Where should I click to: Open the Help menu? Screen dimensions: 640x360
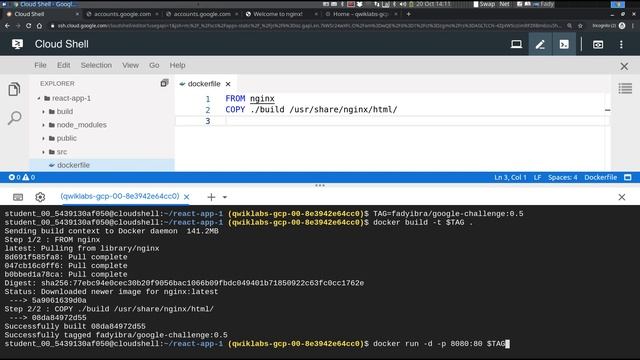tap(177, 65)
